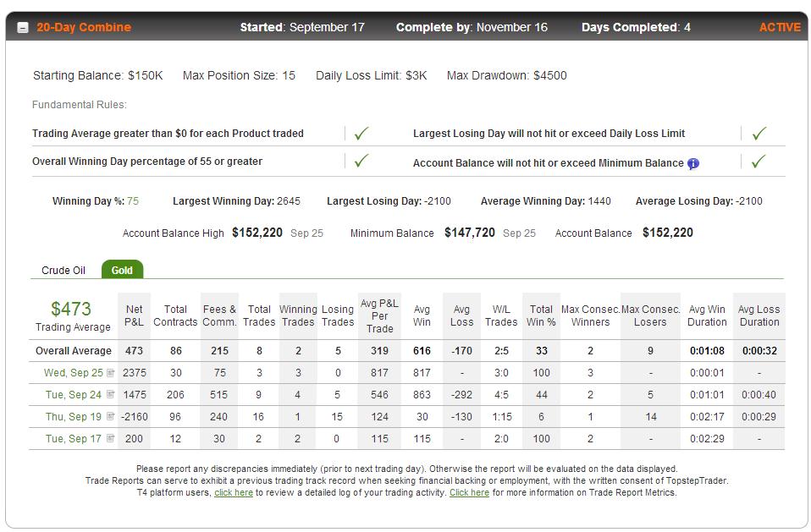This screenshot has height=532, width=811.
Task: Click the Daily Loss Limit rule checkmark
Action: click(759, 134)
